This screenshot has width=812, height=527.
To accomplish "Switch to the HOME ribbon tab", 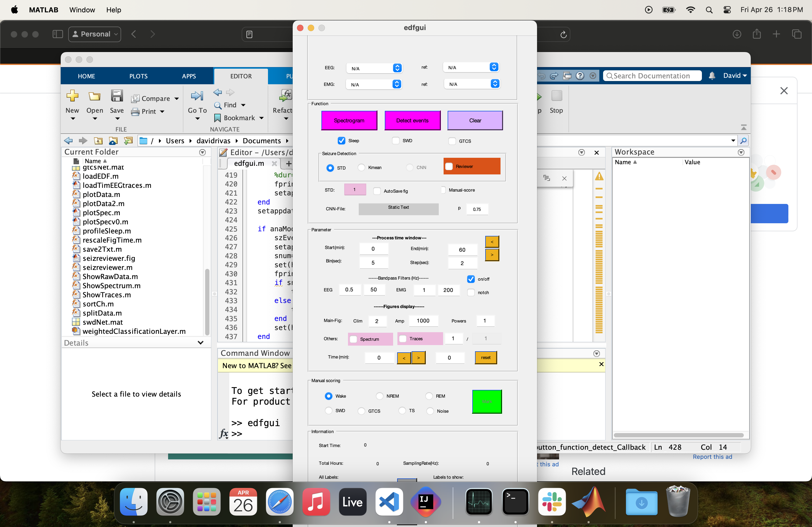I will [x=86, y=76].
